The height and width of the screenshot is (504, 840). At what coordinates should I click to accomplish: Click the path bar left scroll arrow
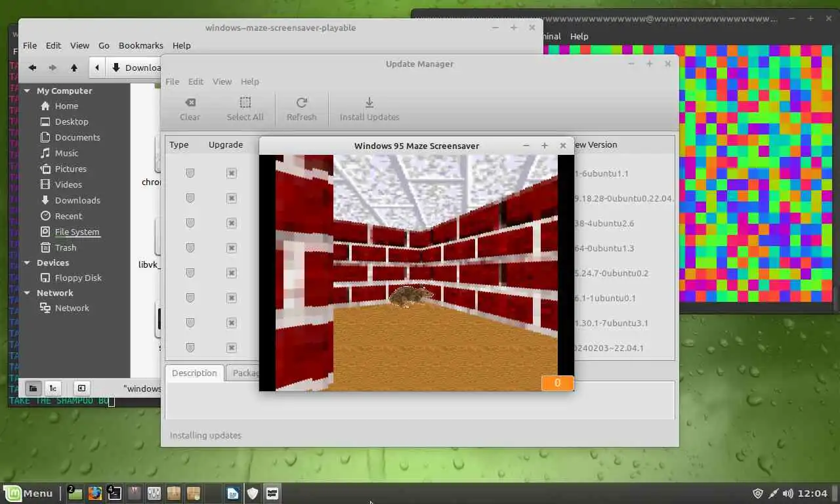pos(97,68)
